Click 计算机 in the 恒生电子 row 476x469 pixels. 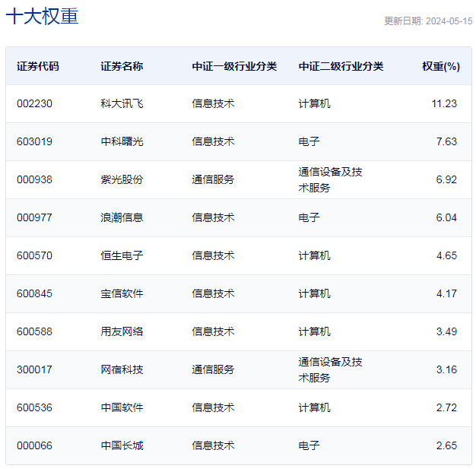[x=314, y=255]
